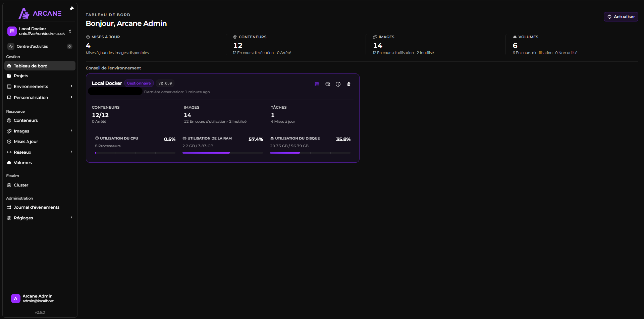Click the info icon on Local Docker card

[338, 84]
